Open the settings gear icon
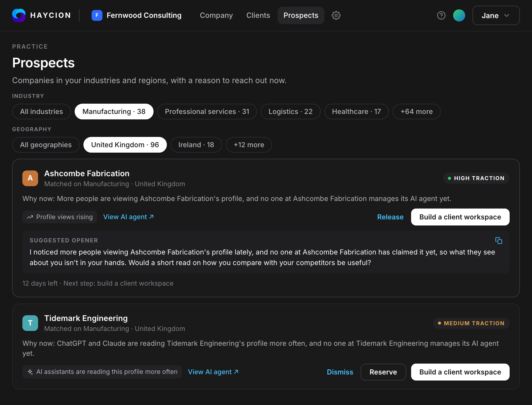 pos(336,15)
